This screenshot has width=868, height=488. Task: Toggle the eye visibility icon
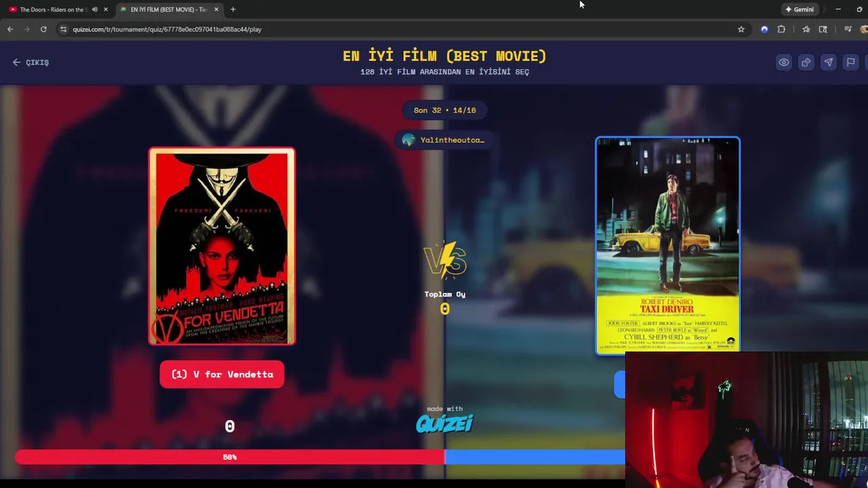point(784,62)
